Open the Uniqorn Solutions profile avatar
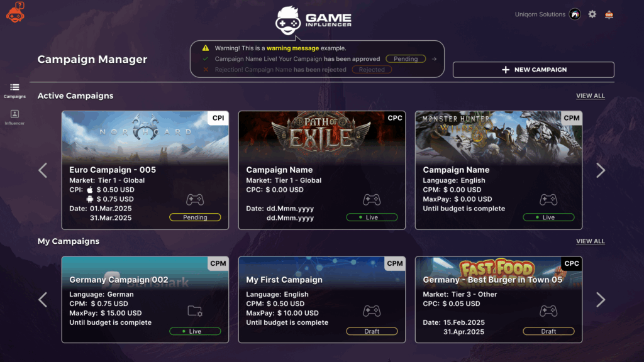Screen dimensions: 644x362 pos(575,14)
